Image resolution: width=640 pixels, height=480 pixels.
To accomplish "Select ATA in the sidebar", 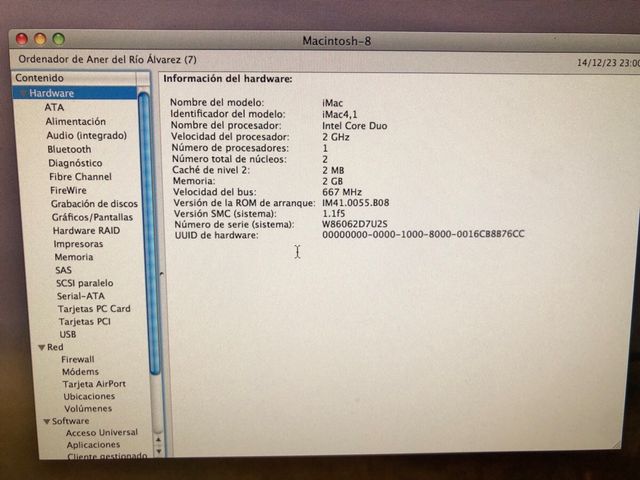I will [54, 107].
